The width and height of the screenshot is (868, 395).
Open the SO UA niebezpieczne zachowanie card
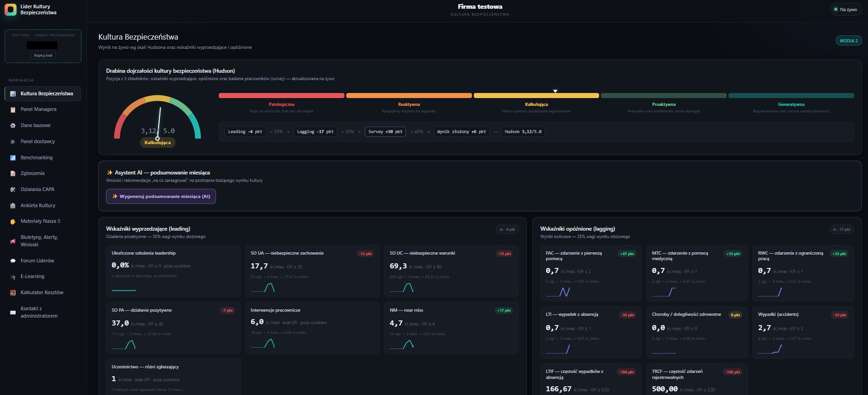click(312, 271)
